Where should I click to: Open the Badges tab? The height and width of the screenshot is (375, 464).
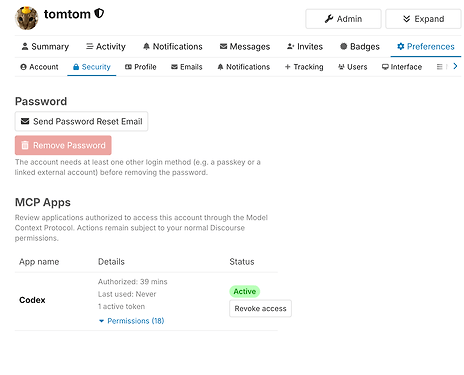click(360, 47)
